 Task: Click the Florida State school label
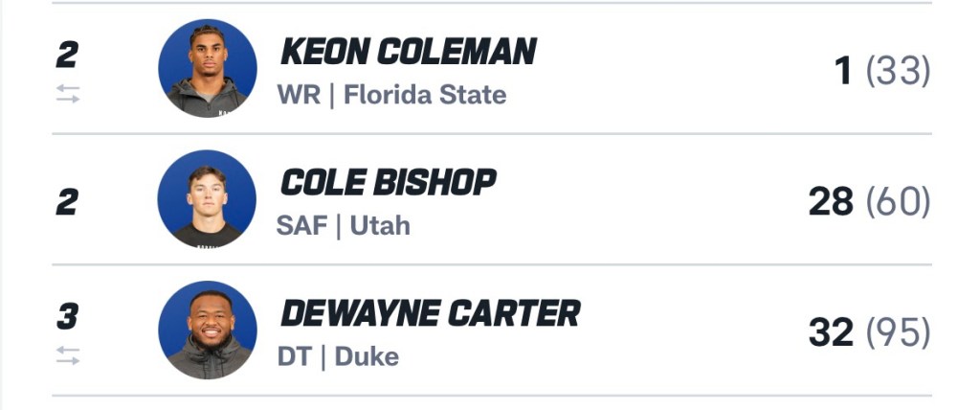click(425, 96)
